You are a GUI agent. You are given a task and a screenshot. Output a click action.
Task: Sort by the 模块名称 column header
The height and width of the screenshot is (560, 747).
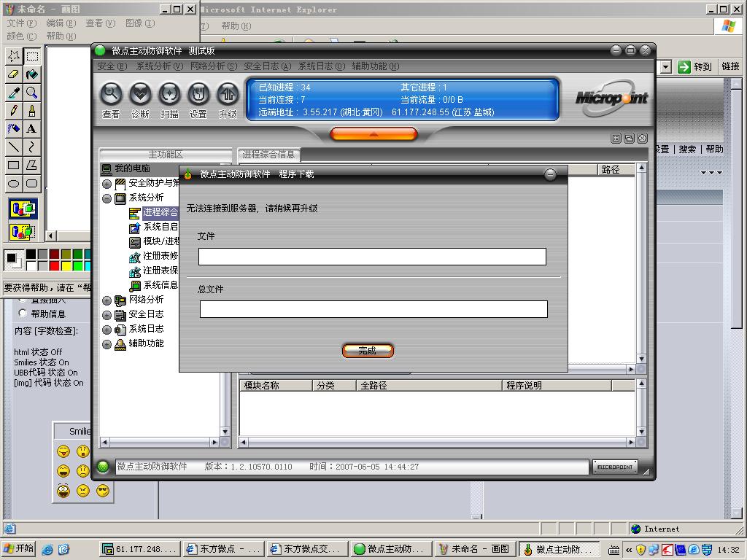(x=276, y=385)
